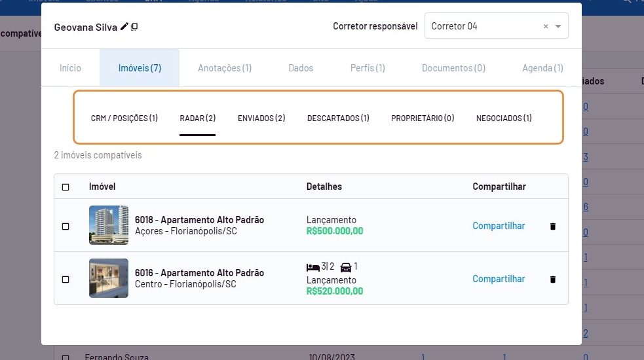Tick the select-all checkbox in the table header

tap(66, 187)
